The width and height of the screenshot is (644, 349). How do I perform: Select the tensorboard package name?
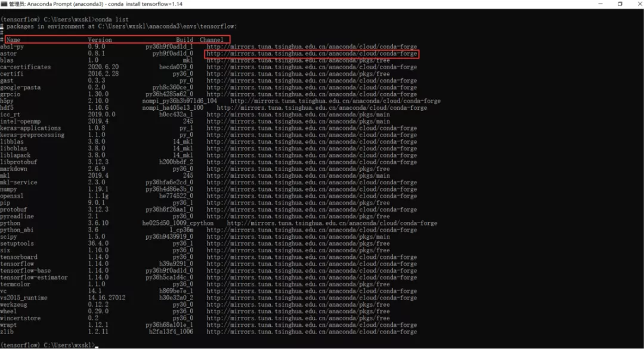[18, 257]
